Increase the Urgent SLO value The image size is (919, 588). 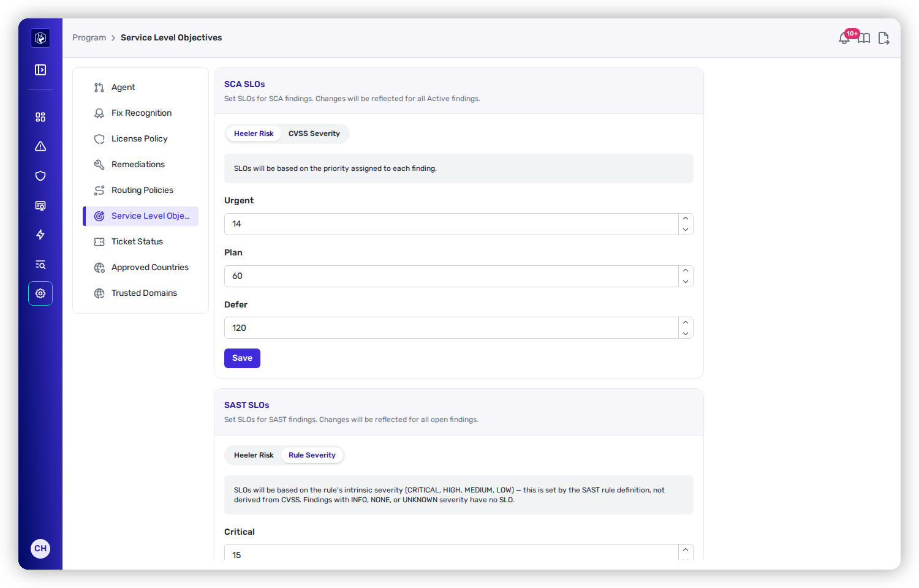point(686,219)
